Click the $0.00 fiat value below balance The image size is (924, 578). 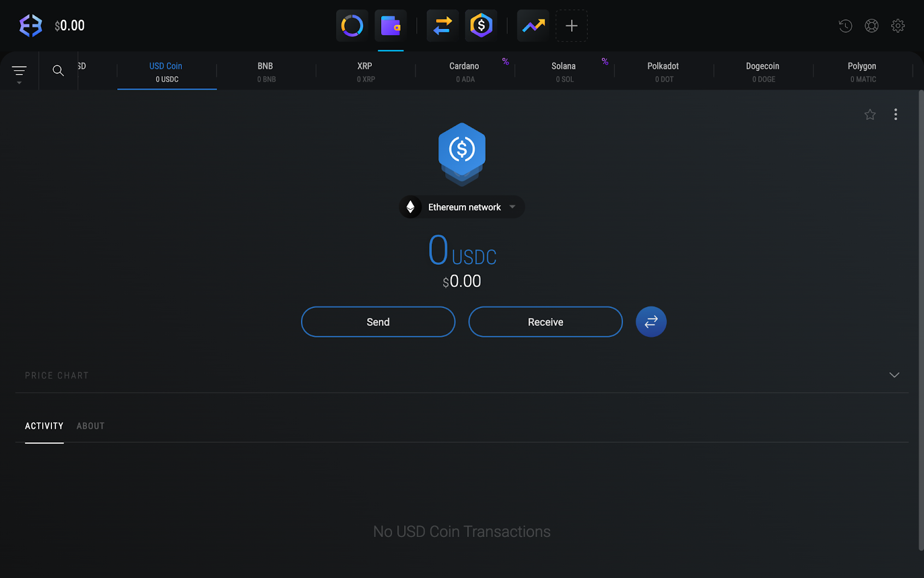(462, 281)
